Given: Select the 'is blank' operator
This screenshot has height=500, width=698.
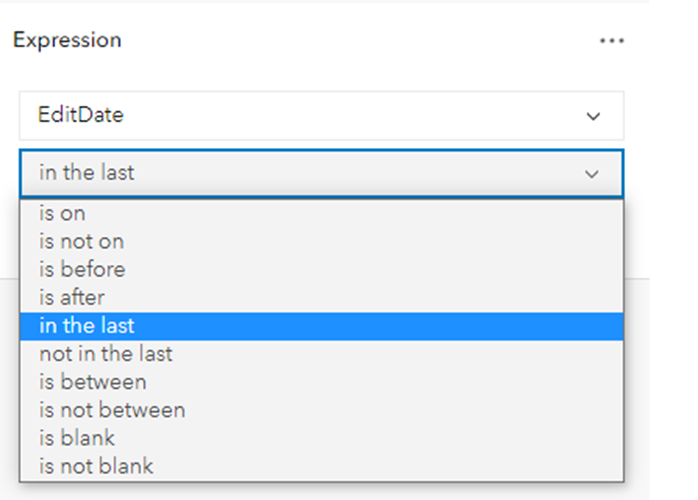Looking at the screenshot, I should (x=77, y=438).
